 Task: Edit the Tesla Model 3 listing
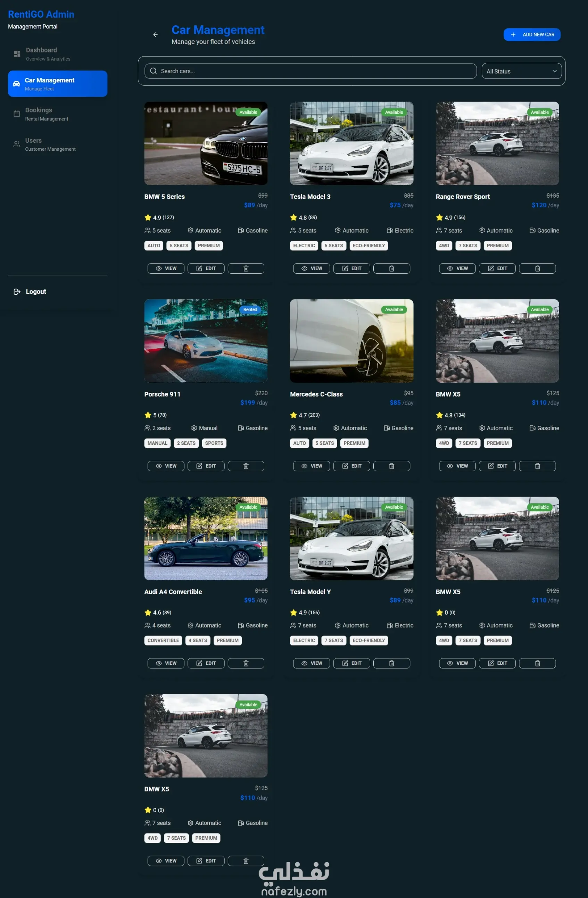pyautogui.click(x=352, y=268)
